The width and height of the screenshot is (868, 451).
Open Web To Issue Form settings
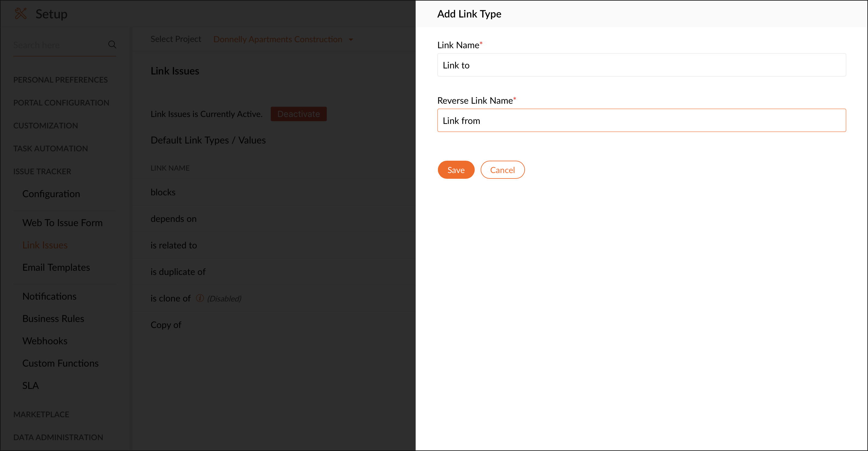point(62,222)
